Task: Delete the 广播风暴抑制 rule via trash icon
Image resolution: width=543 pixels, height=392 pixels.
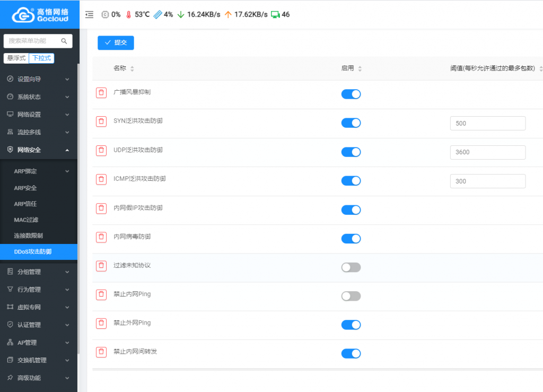Action: coord(101,93)
